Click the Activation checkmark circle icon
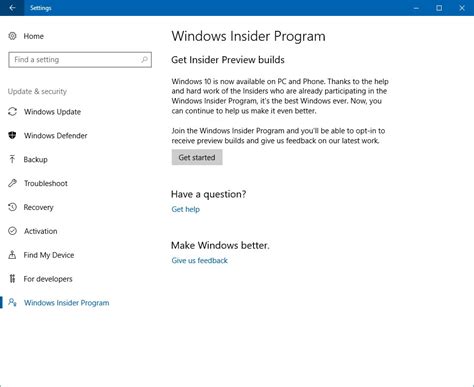This screenshot has width=474, height=387. [12, 231]
